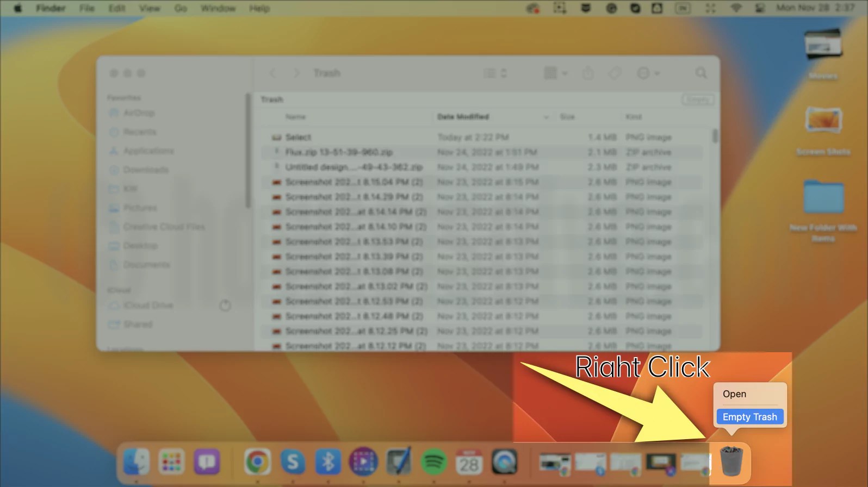868x487 pixels.
Task: Open the File menu
Action: tap(87, 8)
